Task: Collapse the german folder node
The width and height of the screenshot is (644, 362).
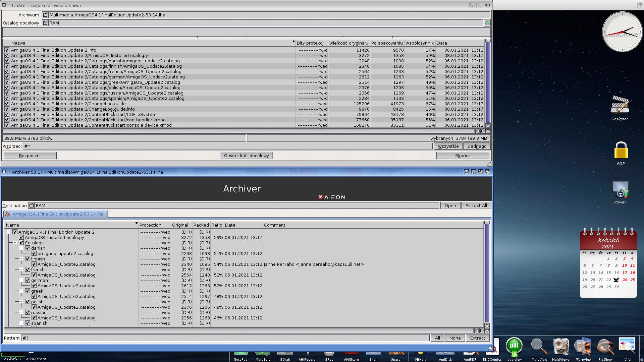Action: (21, 280)
